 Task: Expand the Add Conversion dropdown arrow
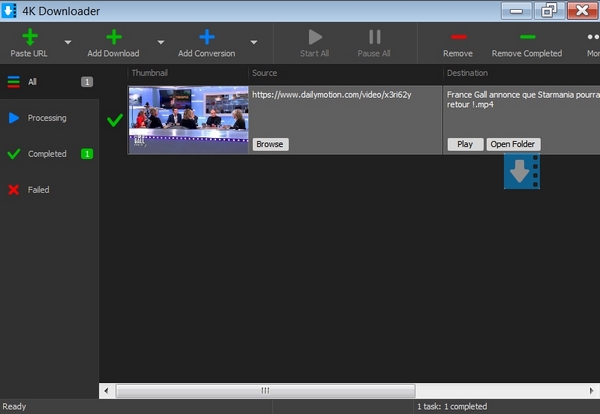[254, 42]
